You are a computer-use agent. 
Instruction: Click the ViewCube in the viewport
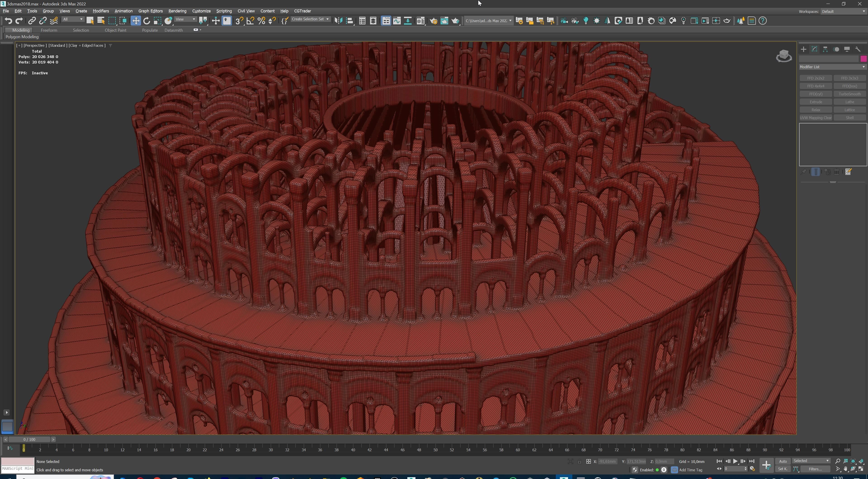click(x=784, y=56)
